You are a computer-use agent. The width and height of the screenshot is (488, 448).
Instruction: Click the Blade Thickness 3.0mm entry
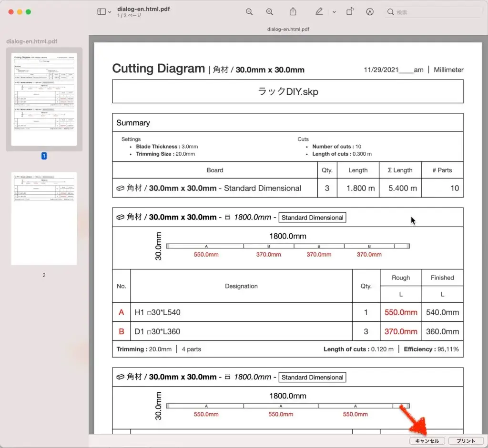167,147
